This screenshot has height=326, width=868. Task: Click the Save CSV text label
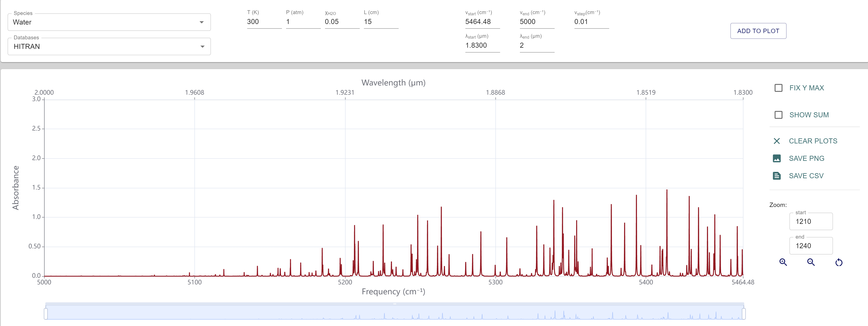point(806,176)
